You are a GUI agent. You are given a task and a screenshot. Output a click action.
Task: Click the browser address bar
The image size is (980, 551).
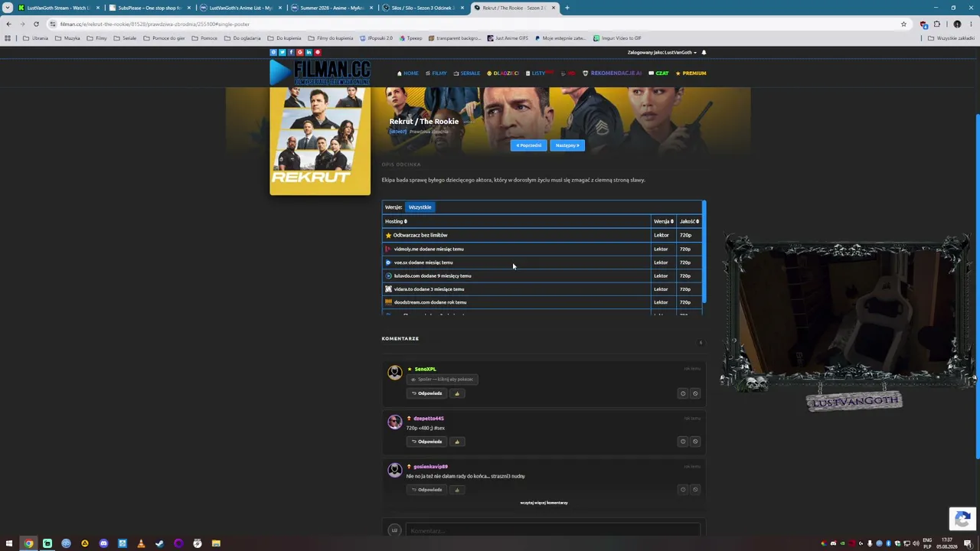click(475, 24)
